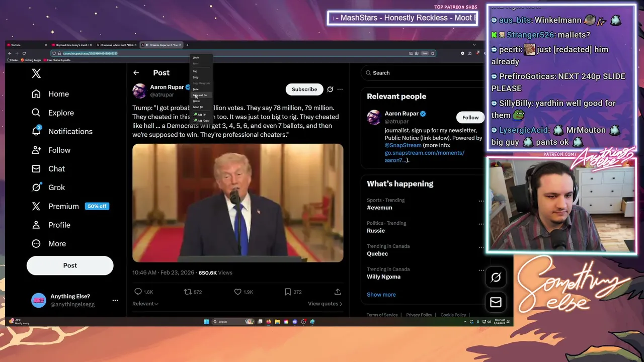The width and height of the screenshot is (644, 362).
Task: Click the repost icon showing 872
Action: click(x=188, y=292)
